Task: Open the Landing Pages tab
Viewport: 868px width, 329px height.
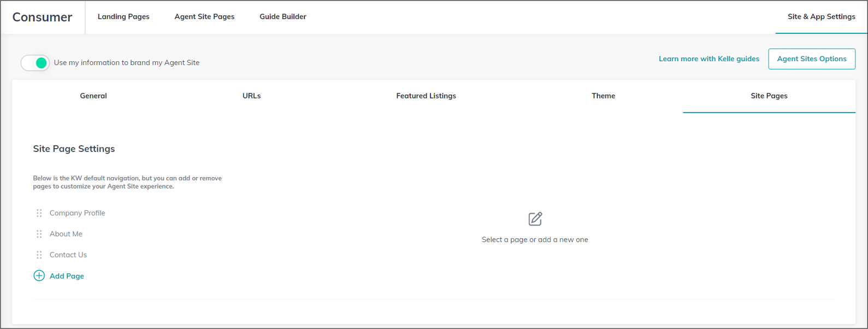Action: (123, 16)
